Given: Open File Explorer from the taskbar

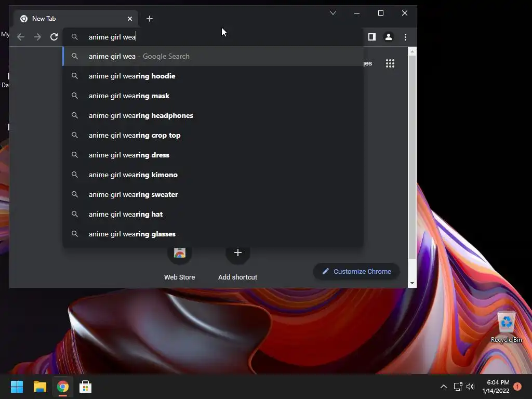Looking at the screenshot, I should click(x=39, y=387).
